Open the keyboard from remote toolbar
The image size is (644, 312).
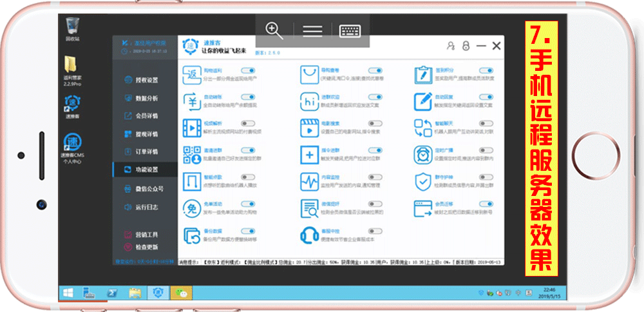(x=350, y=31)
